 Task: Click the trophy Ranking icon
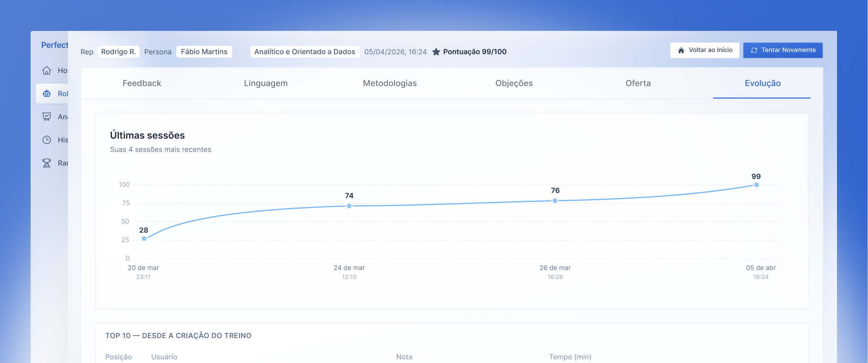click(x=47, y=163)
